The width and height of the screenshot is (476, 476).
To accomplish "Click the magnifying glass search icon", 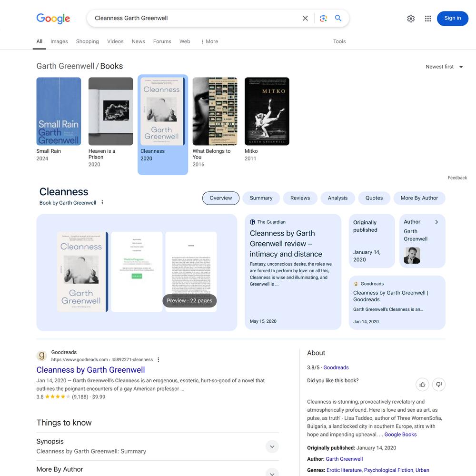I will coord(338,18).
